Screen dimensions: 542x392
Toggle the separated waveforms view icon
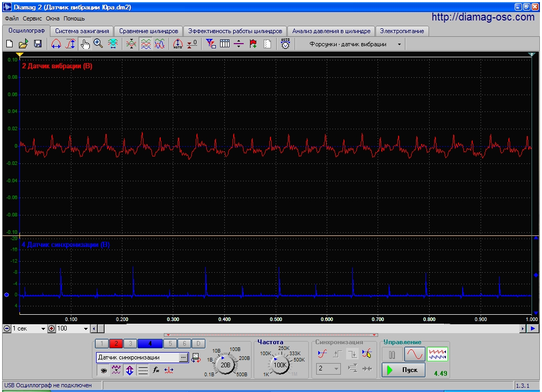[x=145, y=44]
